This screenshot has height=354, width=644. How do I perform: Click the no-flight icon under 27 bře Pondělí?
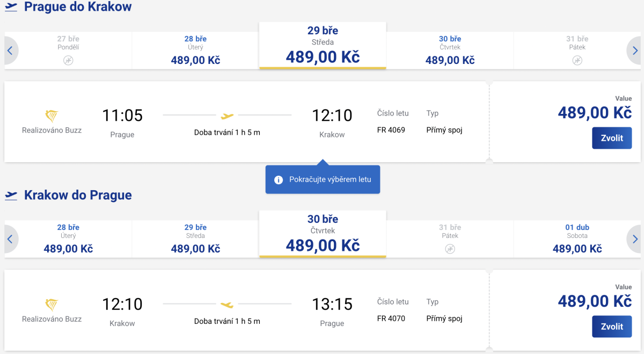point(68,60)
